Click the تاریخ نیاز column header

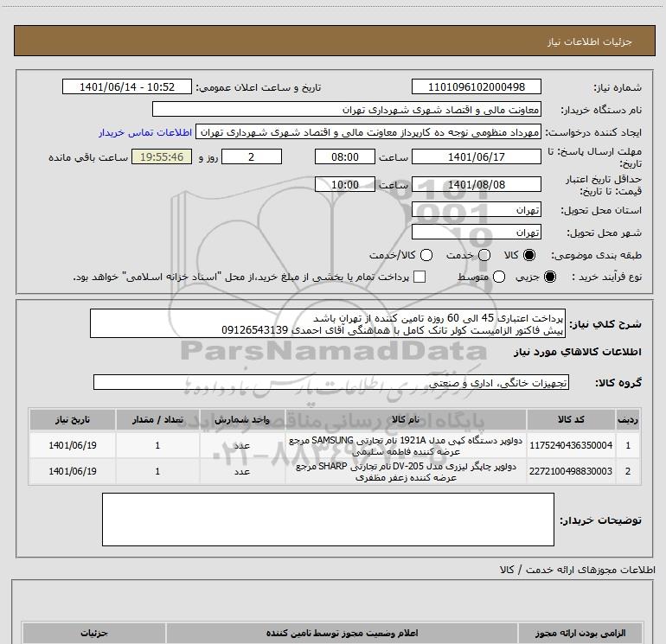(x=73, y=419)
